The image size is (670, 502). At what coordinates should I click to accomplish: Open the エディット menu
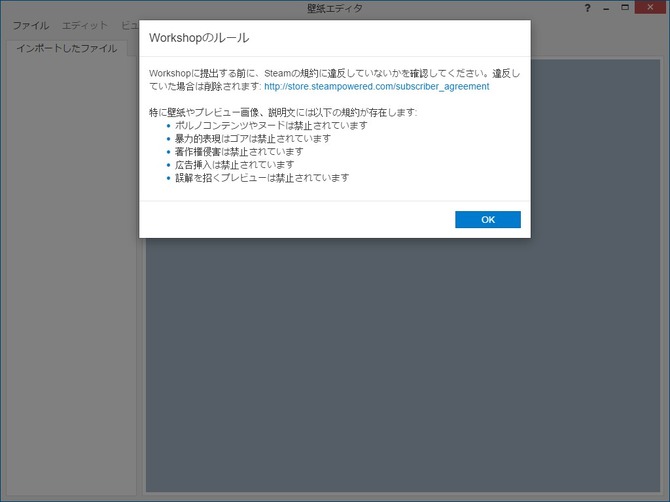pyautogui.click(x=85, y=26)
